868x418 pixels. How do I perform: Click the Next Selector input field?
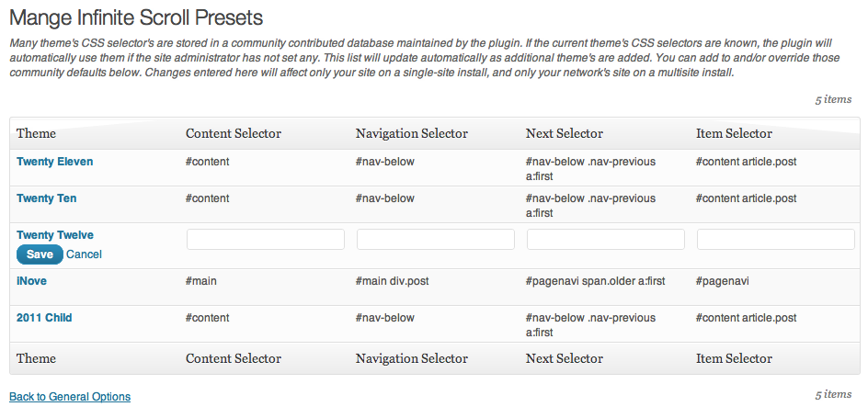pyautogui.click(x=606, y=240)
